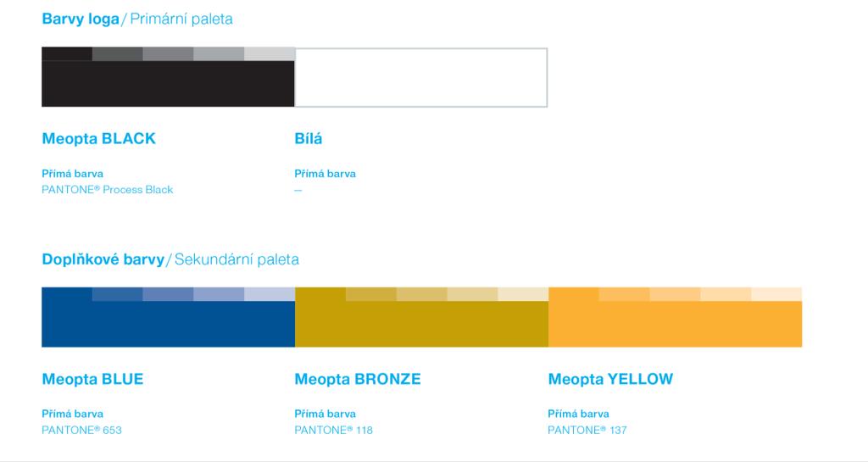The height and width of the screenshot is (462, 868).
Task: Click the large Meopta BLACK color block
Action: pos(168,84)
